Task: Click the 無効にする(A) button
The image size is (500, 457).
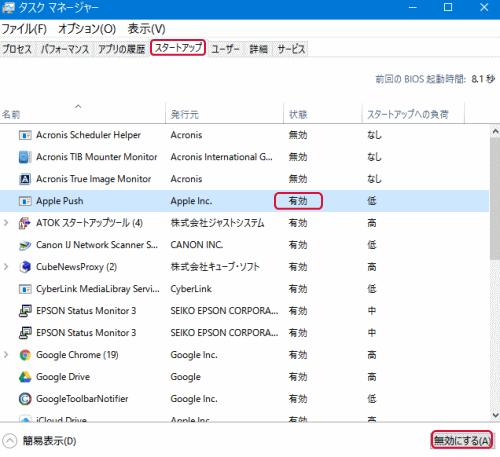Action: (x=463, y=441)
